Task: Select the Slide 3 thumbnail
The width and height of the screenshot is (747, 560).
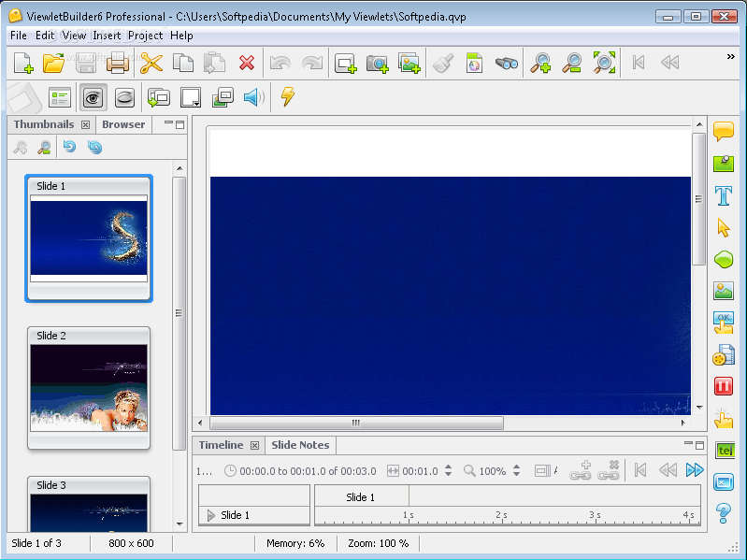Action: [89, 504]
